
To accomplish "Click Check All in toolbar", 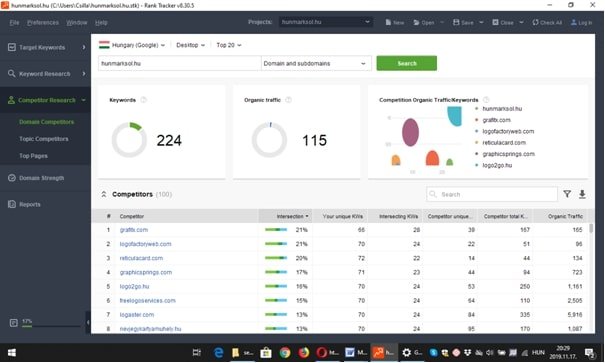I will point(547,22).
